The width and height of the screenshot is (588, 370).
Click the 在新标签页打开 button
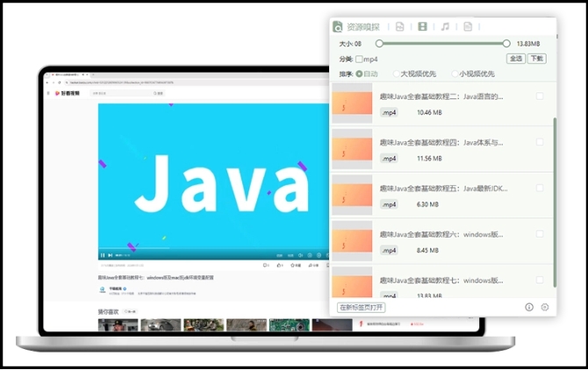pyautogui.click(x=361, y=308)
